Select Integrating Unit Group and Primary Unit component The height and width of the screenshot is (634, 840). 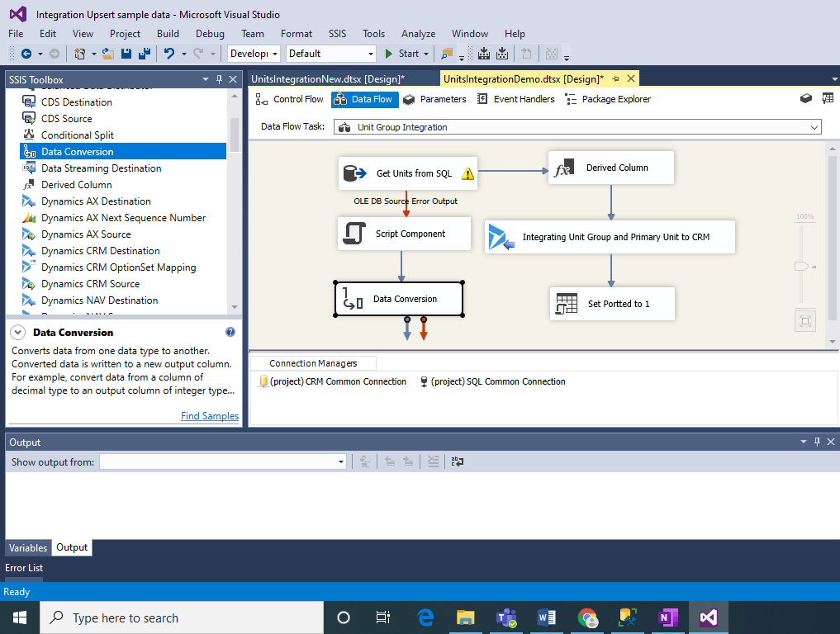(x=610, y=237)
